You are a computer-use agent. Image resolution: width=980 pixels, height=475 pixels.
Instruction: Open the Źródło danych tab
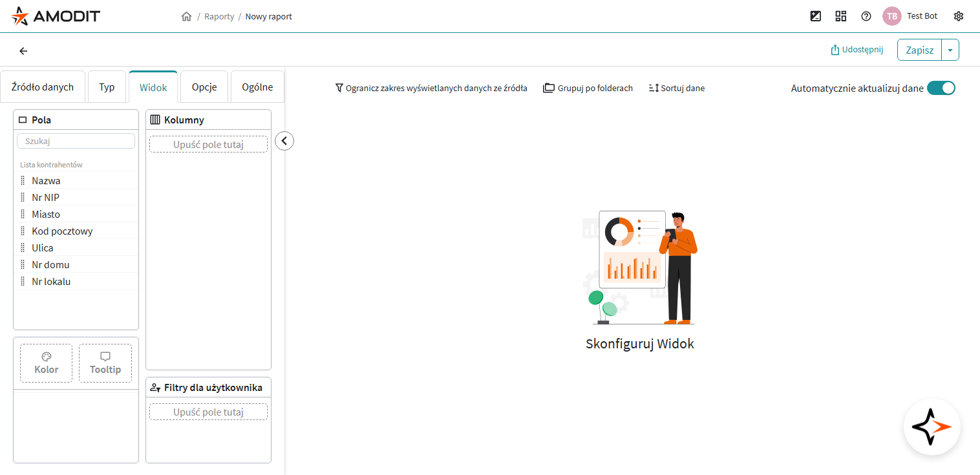pyautogui.click(x=43, y=87)
